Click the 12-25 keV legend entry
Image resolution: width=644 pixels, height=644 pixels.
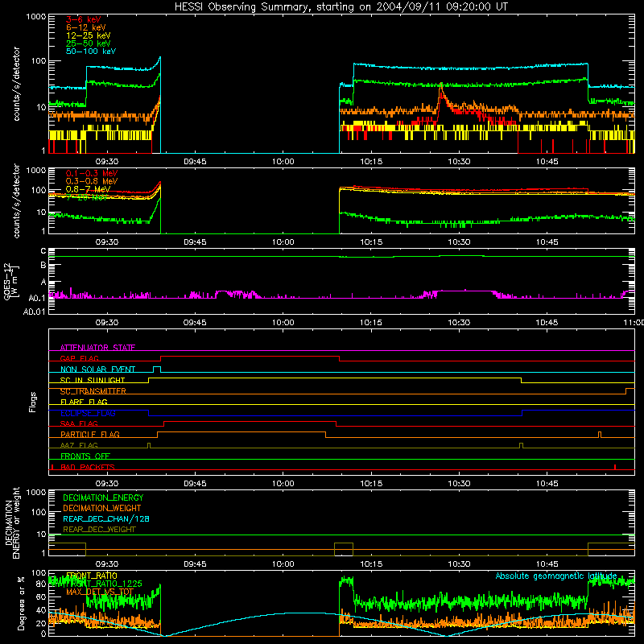click(x=88, y=35)
